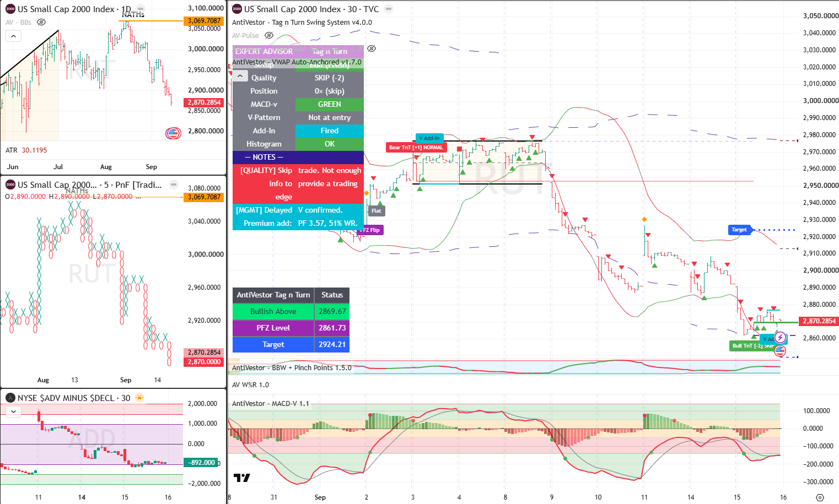Click the Sep label on main chart time axis
839x504 pixels.
320,497
